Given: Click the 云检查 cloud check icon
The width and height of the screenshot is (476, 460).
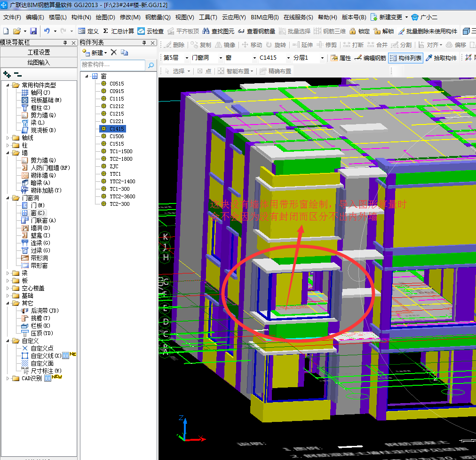Looking at the screenshot, I should click(141, 31).
